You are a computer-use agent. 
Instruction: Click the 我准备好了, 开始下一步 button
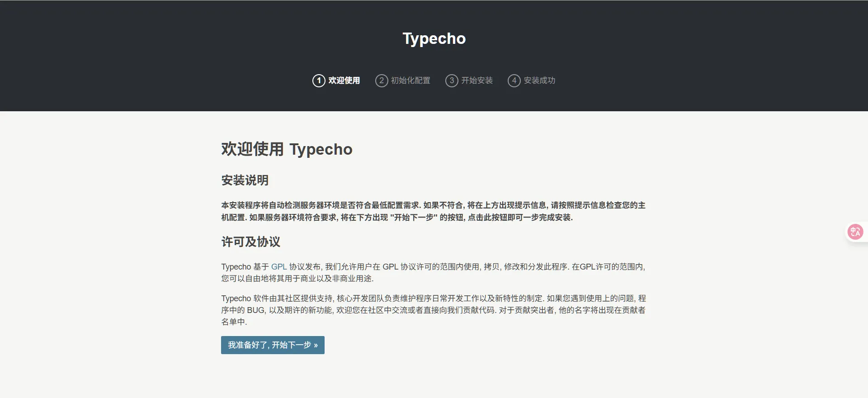click(x=273, y=345)
